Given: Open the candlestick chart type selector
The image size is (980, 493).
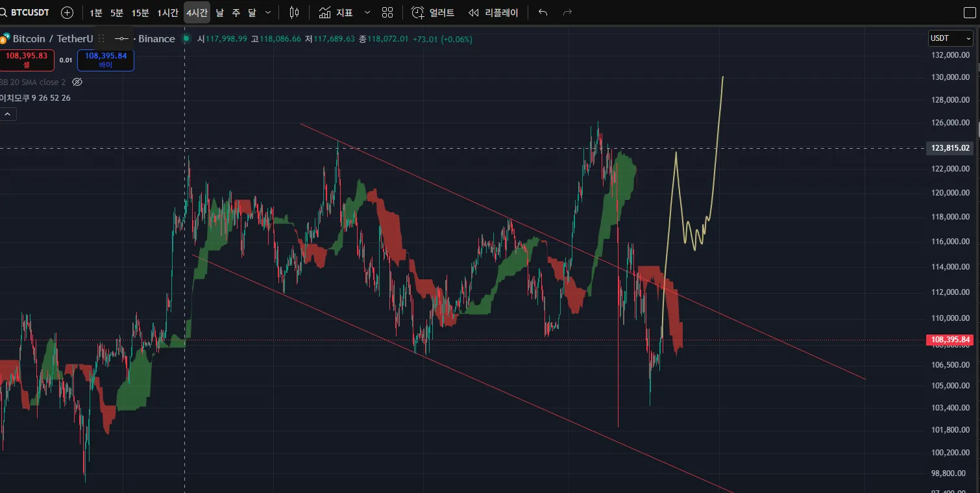Looking at the screenshot, I should click(294, 12).
